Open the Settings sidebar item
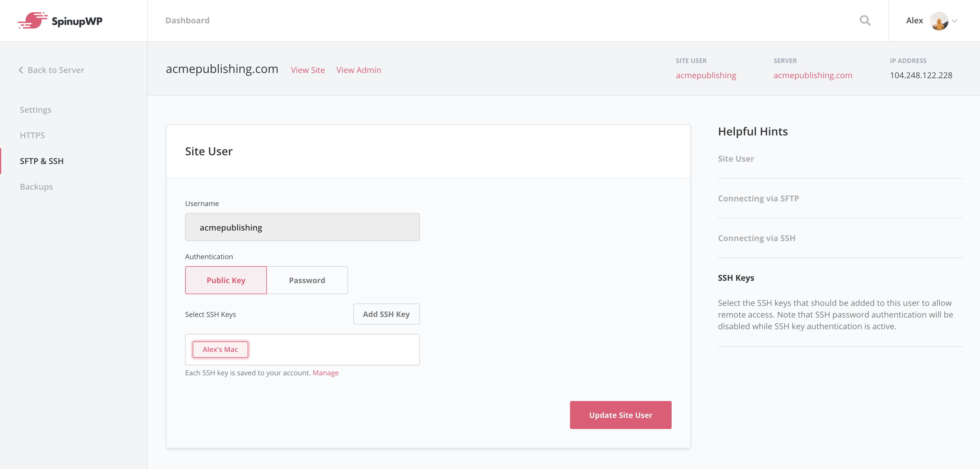Viewport: 980px width, 469px height. [35, 110]
